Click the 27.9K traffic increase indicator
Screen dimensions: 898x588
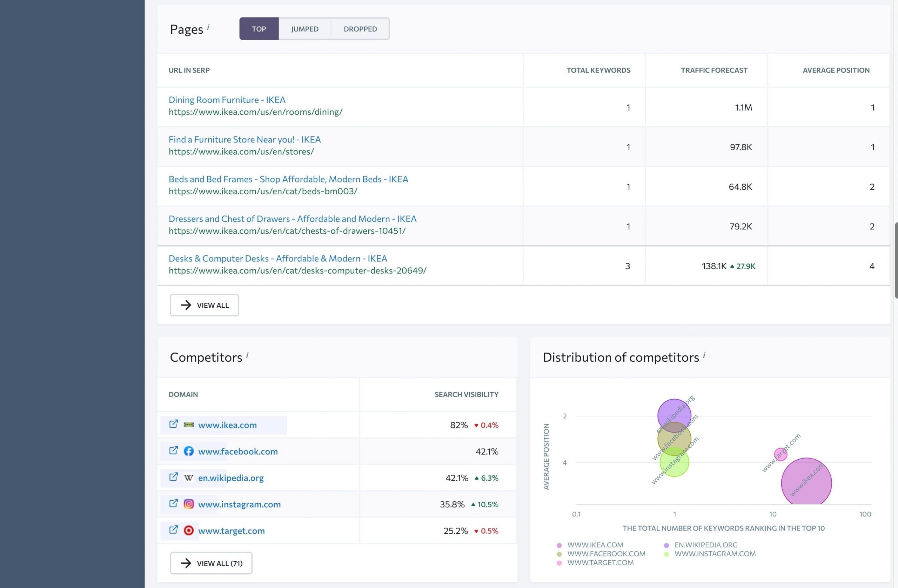pos(743,266)
